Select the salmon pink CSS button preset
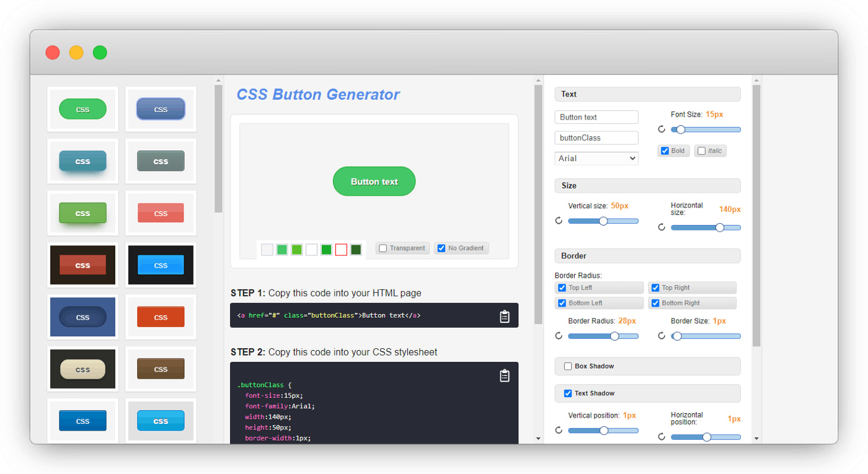868x474 pixels. click(161, 213)
